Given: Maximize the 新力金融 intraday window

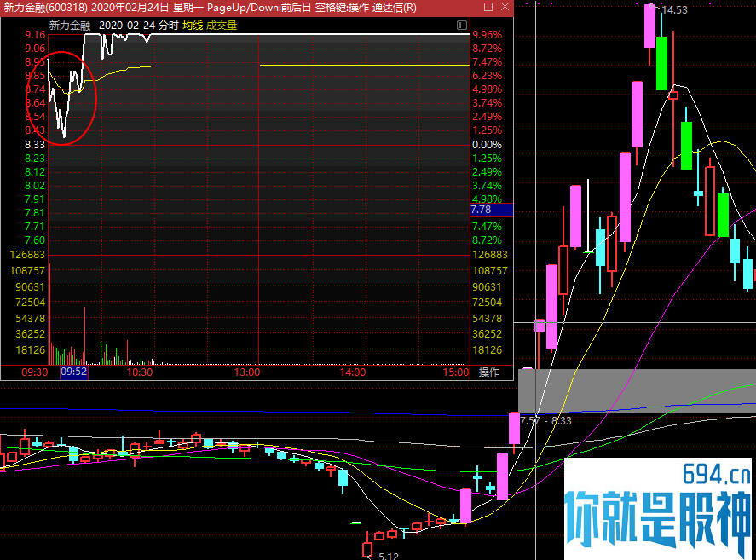Looking at the screenshot, I should point(488,7).
